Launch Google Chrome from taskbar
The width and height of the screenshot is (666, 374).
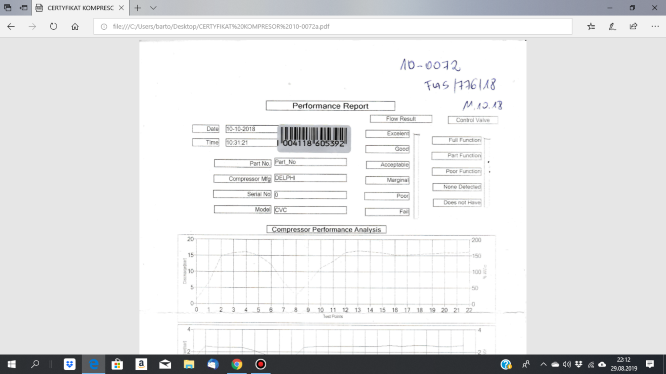(237, 364)
